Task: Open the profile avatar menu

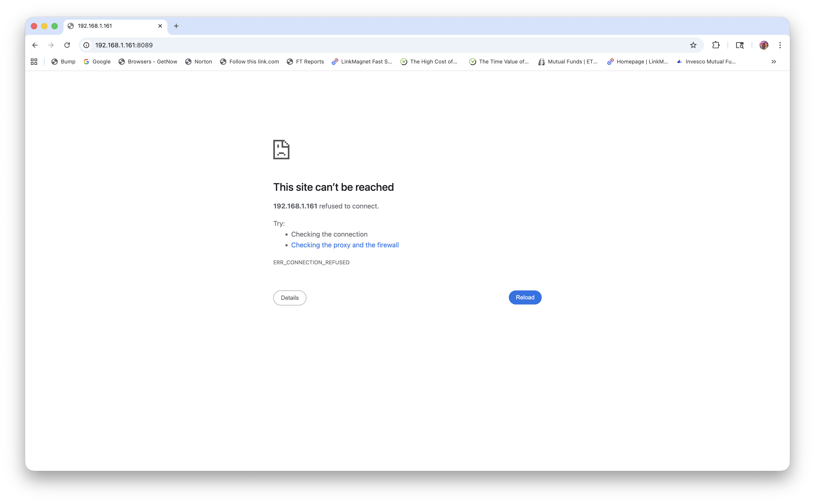Action: [764, 45]
